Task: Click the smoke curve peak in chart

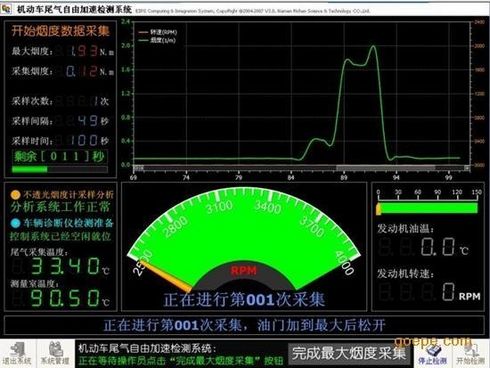Action: point(373,47)
